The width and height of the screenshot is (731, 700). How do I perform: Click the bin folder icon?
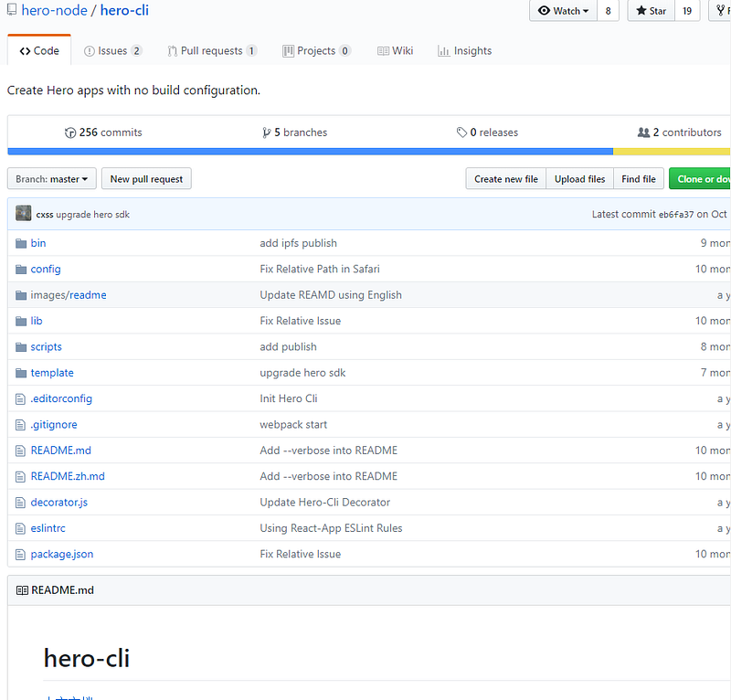point(21,243)
